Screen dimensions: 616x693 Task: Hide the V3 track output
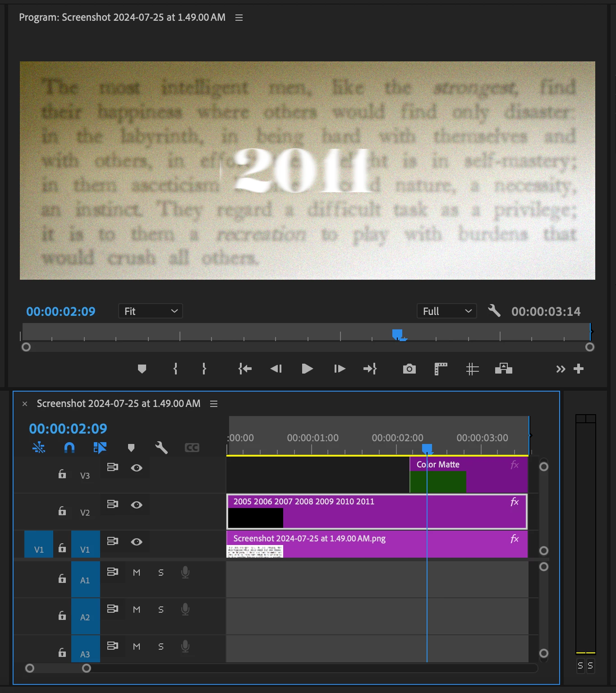[x=137, y=468]
